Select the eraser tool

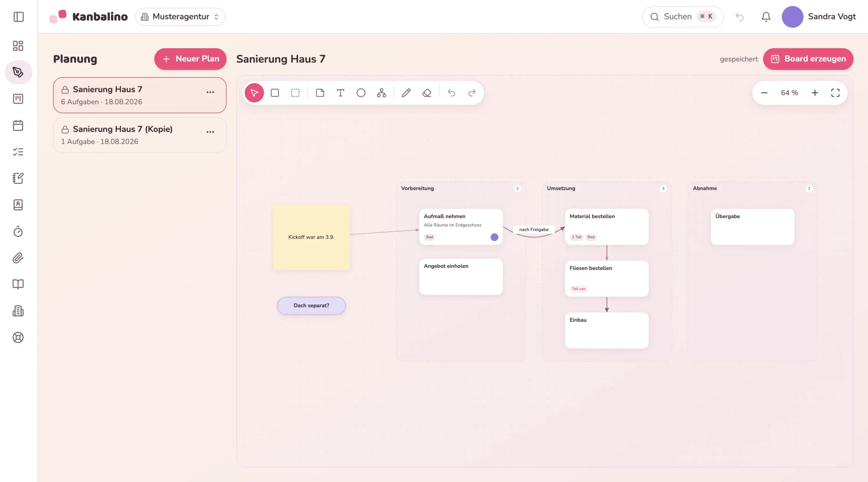(427, 93)
